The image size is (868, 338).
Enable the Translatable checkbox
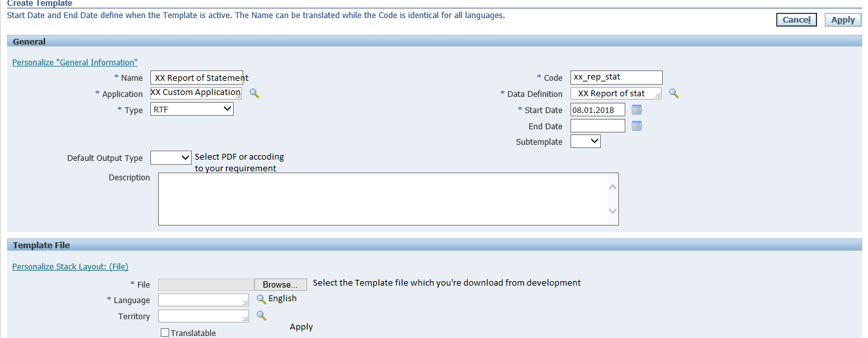click(165, 333)
